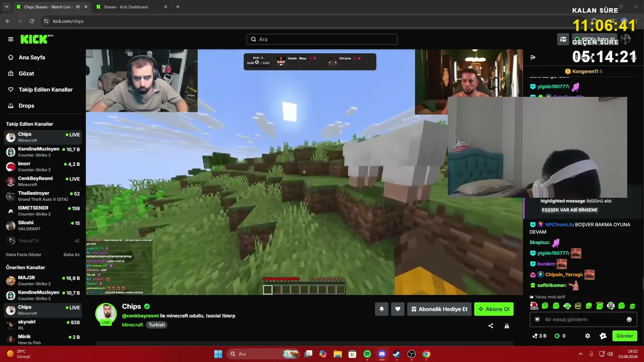Open the chat star rewards icon

click(x=603, y=336)
